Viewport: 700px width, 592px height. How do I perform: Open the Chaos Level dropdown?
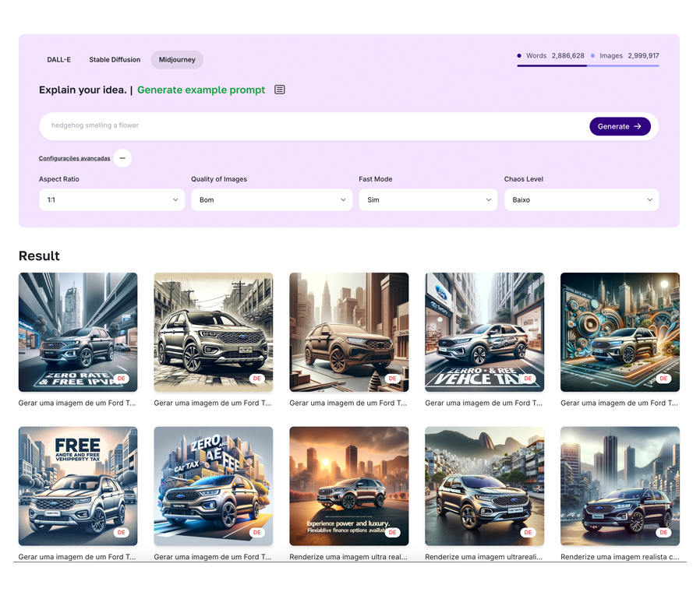582,200
